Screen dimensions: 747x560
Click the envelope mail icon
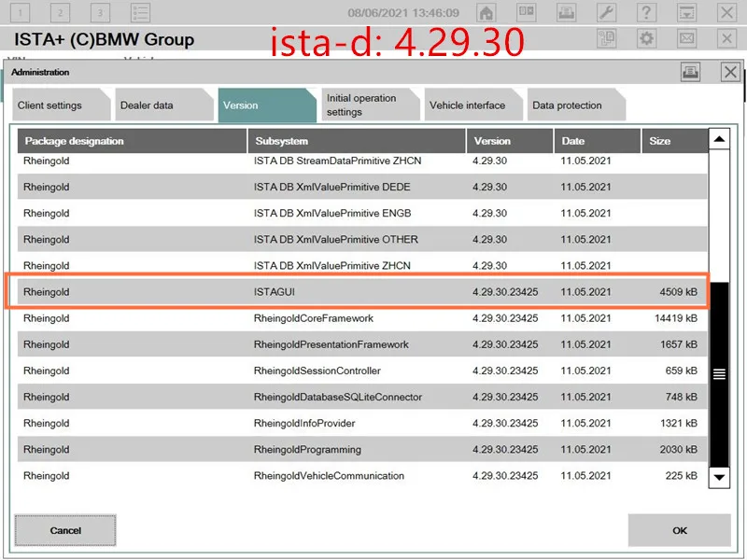tap(686, 38)
